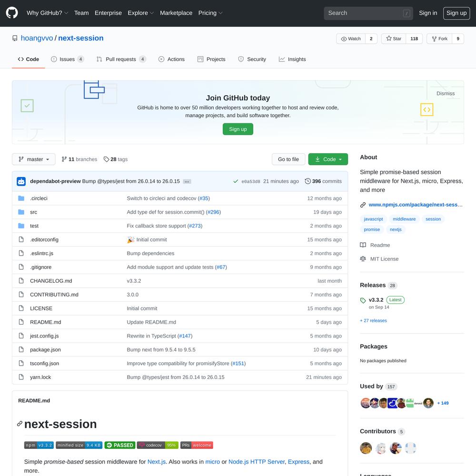Screen dimensions: 476x476
Task: View the 396 commits history
Action: coord(323,181)
